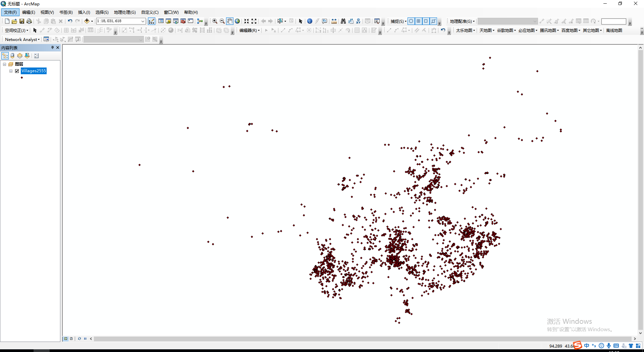Click the Measure ruler tool

334,21
